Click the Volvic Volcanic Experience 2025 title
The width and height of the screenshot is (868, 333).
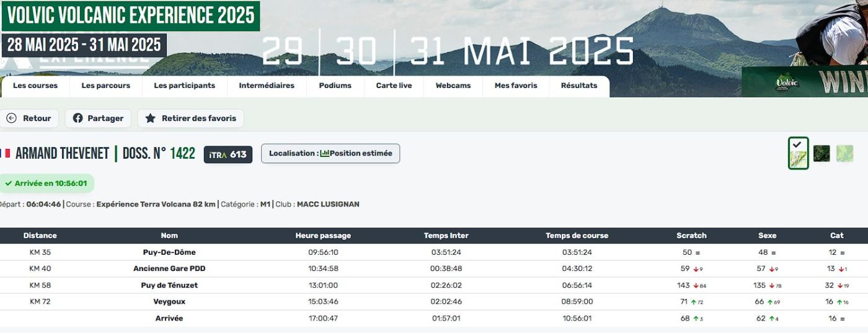click(x=131, y=16)
